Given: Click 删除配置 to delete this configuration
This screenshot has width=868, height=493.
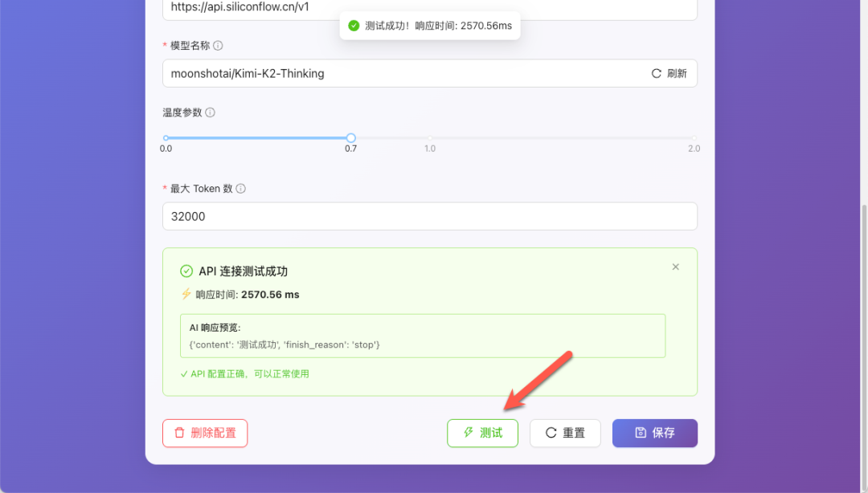Looking at the screenshot, I should [205, 433].
